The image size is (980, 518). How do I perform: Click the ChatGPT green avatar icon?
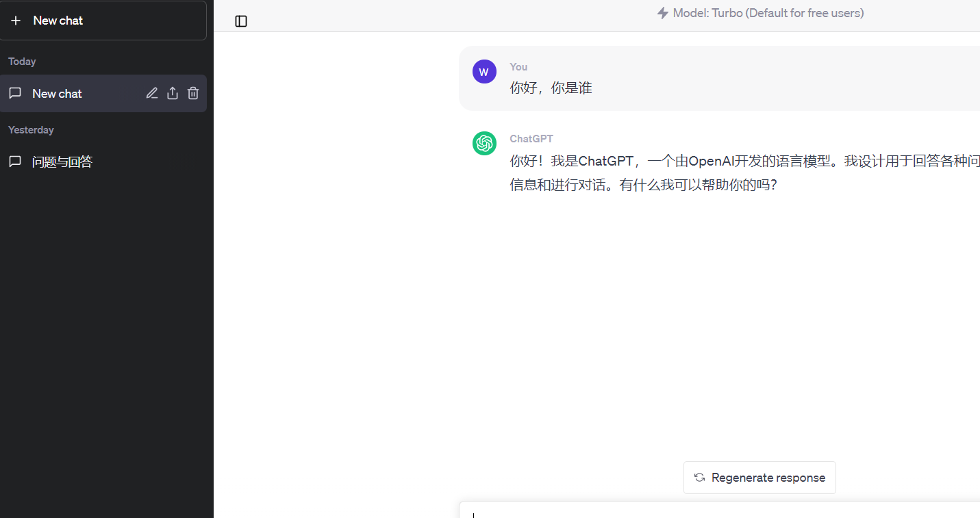point(484,143)
